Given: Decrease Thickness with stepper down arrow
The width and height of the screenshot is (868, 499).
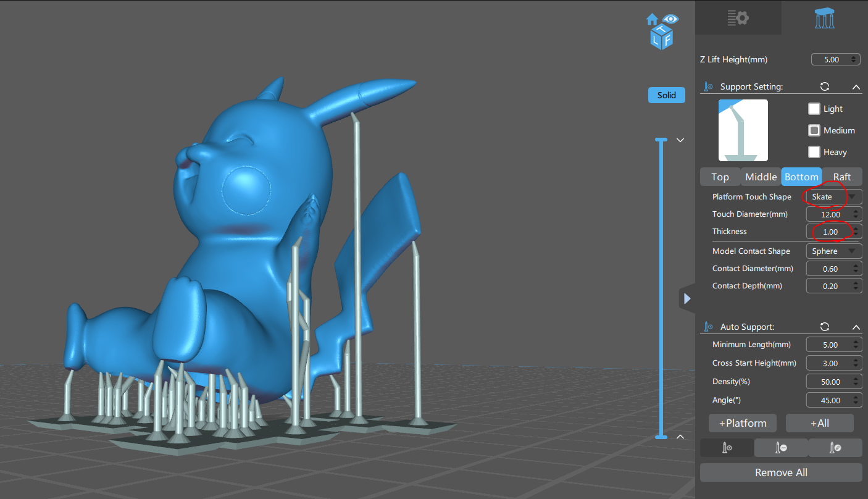Looking at the screenshot, I should [x=856, y=235].
